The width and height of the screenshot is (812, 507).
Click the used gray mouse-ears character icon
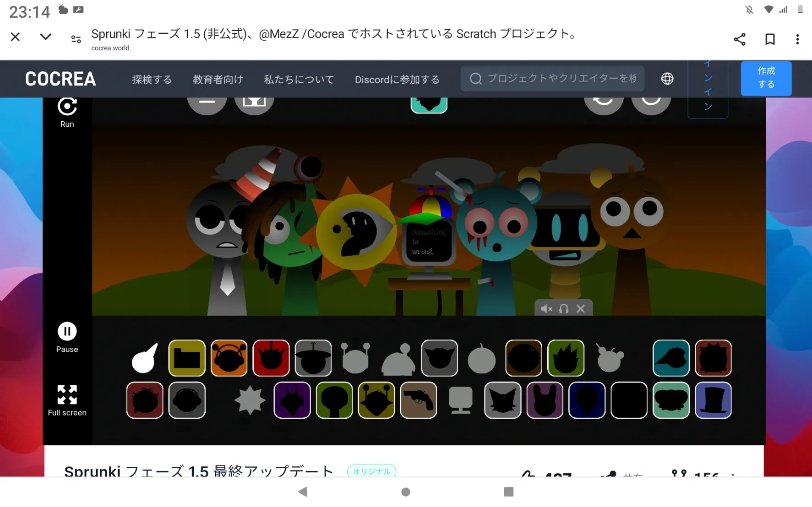610,358
